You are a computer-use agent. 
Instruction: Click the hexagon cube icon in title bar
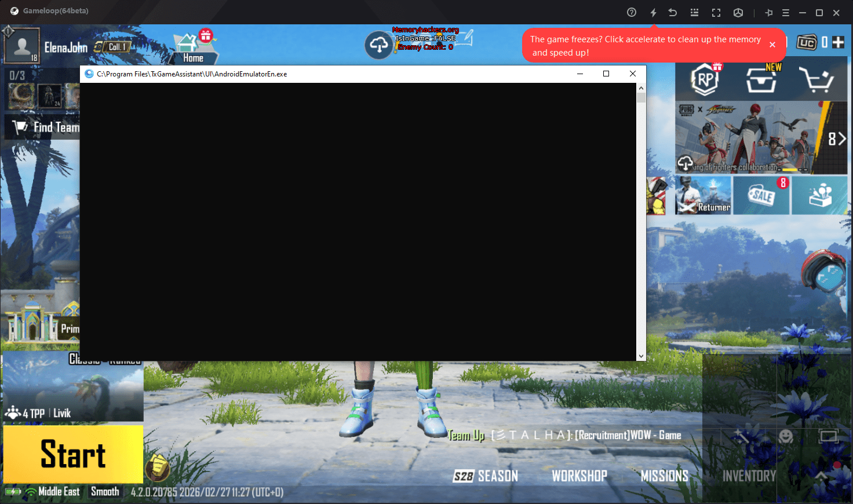738,12
